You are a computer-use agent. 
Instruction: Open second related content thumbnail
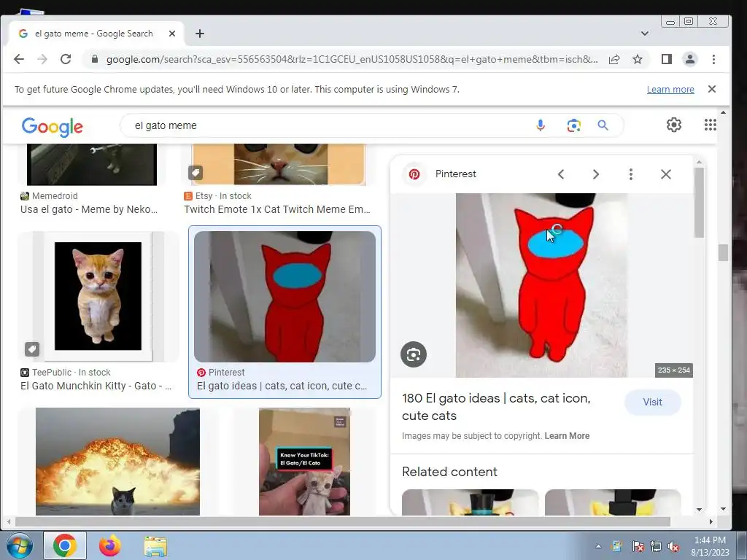click(613, 502)
